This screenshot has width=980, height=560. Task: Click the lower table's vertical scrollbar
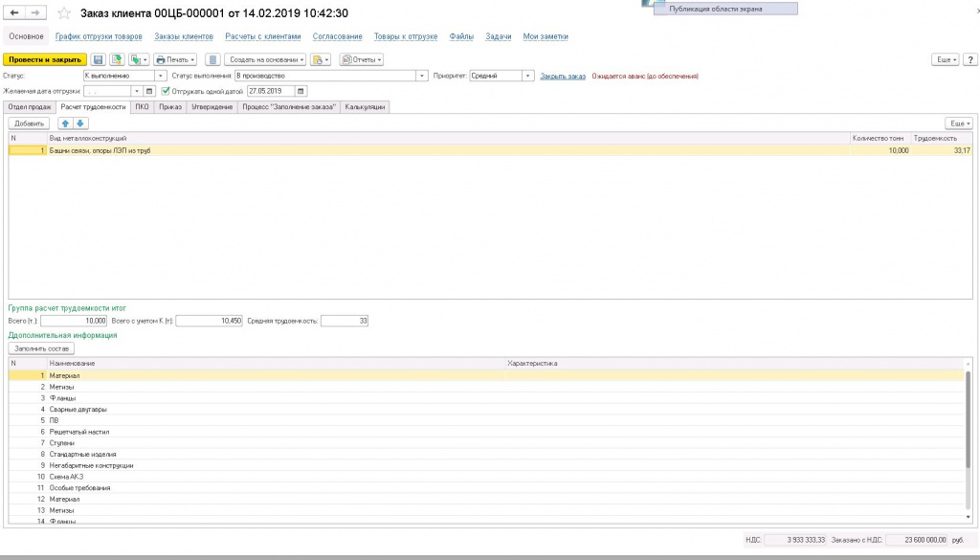click(969, 420)
